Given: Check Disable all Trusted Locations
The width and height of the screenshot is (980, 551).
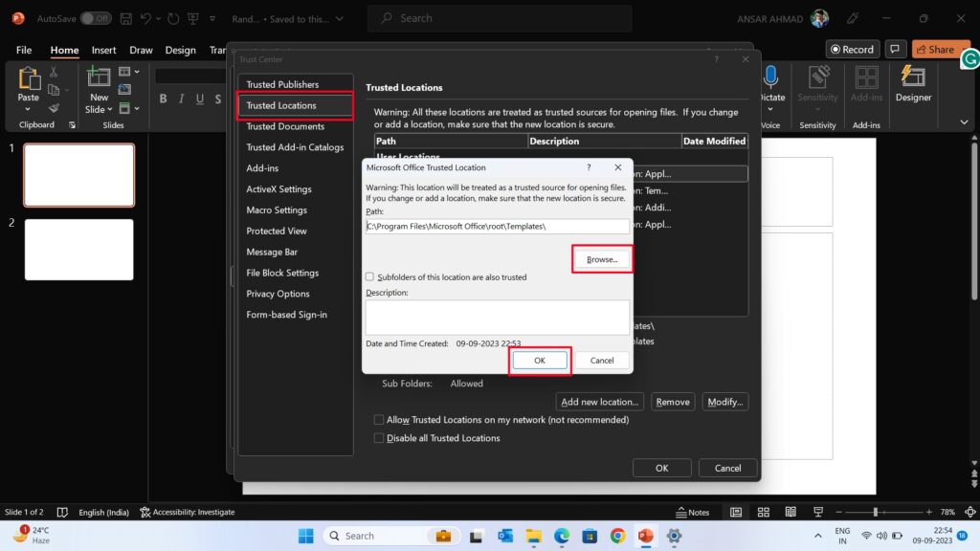Looking at the screenshot, I should [379, 438].
